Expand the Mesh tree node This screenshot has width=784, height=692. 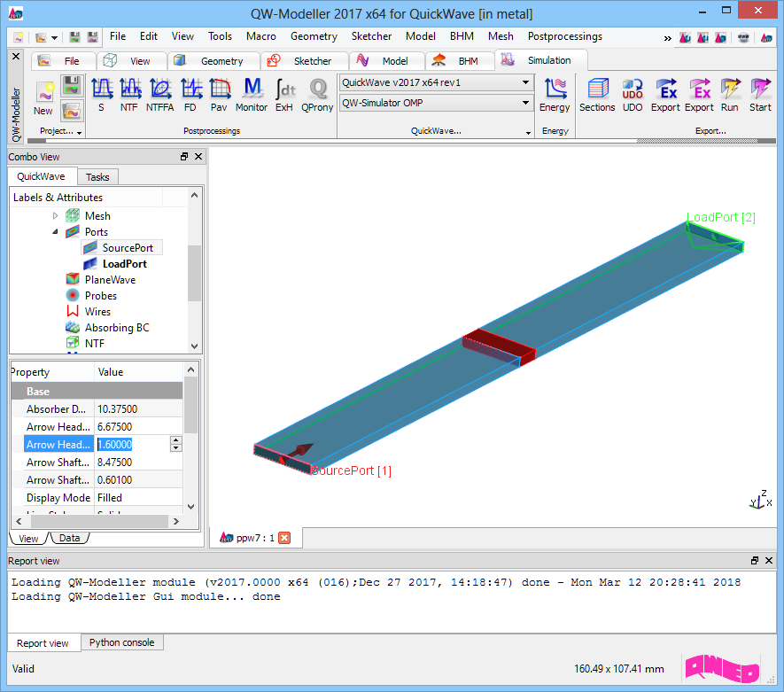tap(55, 216)
